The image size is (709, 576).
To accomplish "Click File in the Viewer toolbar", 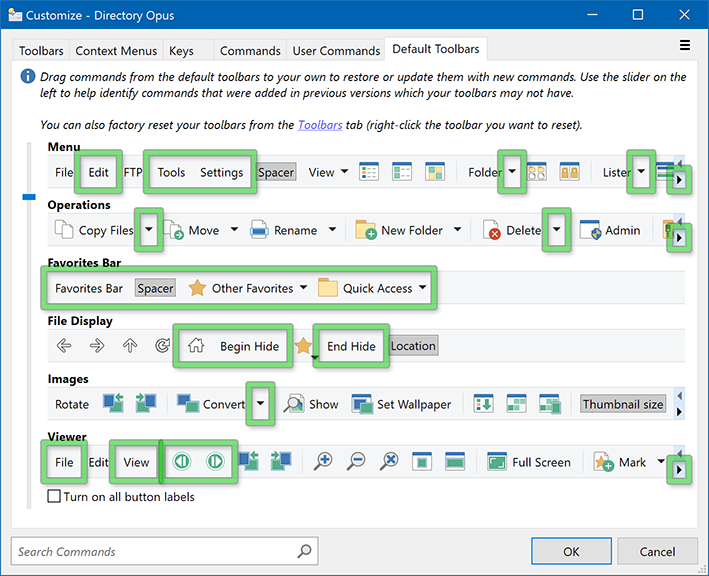I will [64, 462].
